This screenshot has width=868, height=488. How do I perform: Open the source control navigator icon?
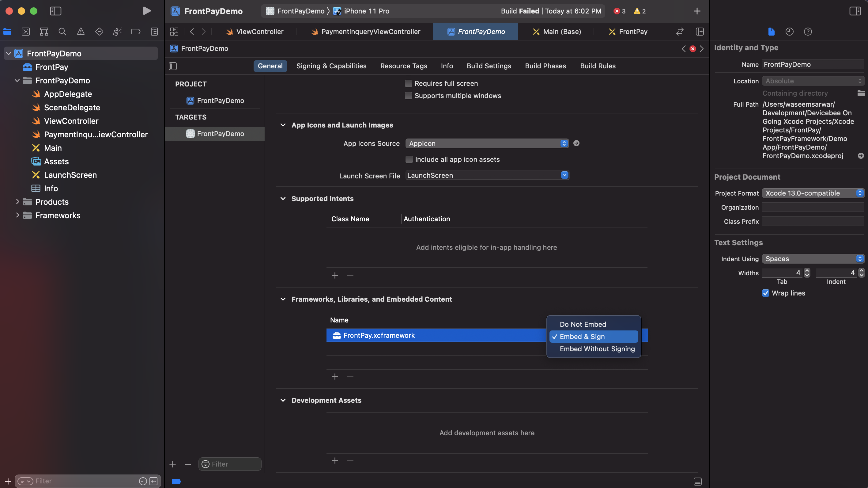(26, 32)
